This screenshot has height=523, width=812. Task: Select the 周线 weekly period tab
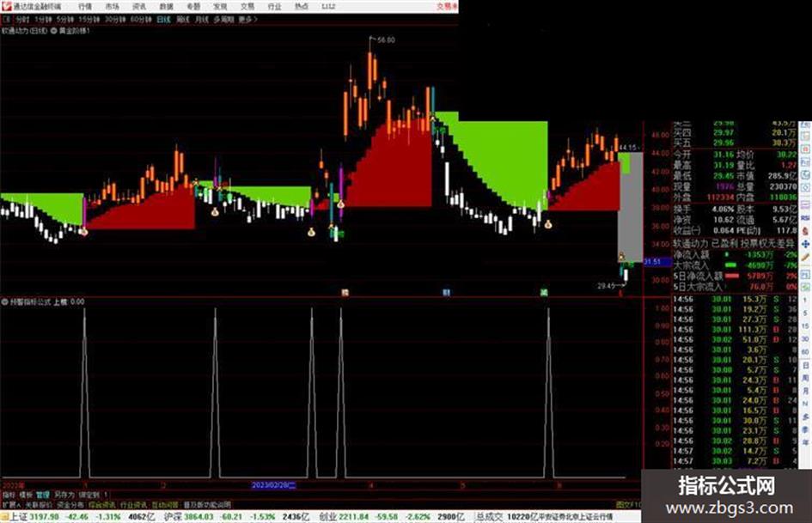[x=183, y=19]
